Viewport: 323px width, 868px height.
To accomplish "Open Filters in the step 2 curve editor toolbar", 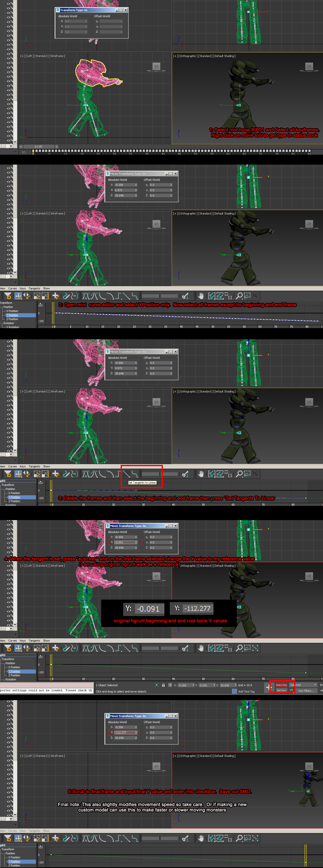I will click(x=8, y=296).
